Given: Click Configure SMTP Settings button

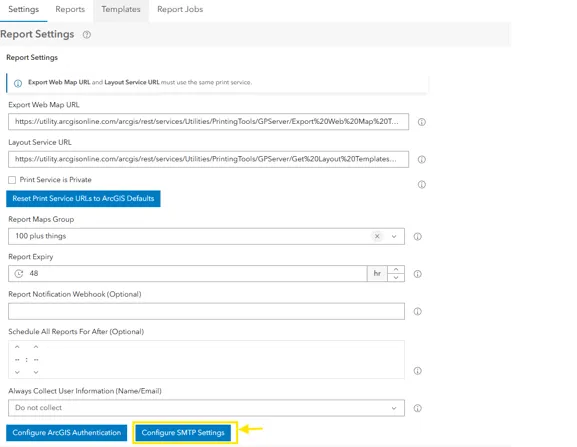Looking at the screenshot, I should pyautogui.click(x=183, y=433).
